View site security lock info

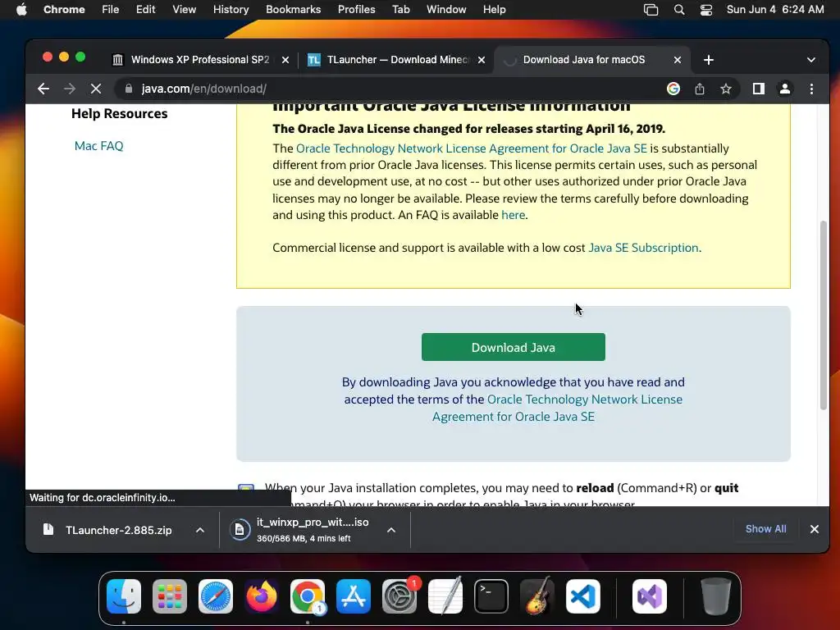click(129, 89)
